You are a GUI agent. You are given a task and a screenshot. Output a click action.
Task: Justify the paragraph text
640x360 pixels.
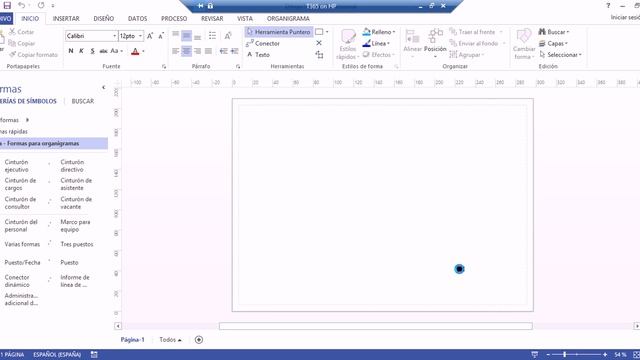209,51
